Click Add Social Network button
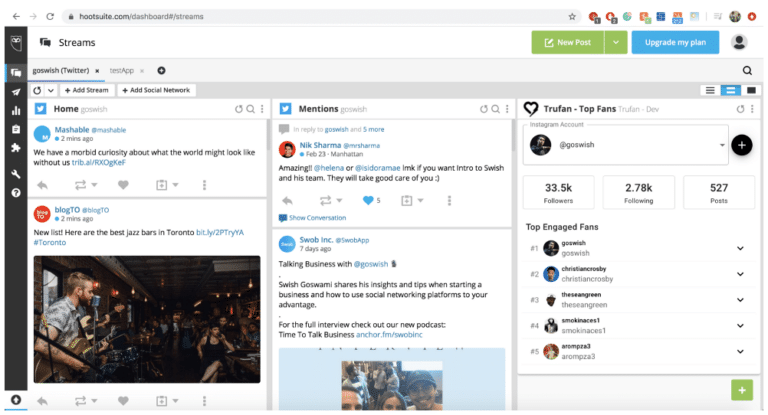The image size is (768, 415). click(x=156, y=90)
